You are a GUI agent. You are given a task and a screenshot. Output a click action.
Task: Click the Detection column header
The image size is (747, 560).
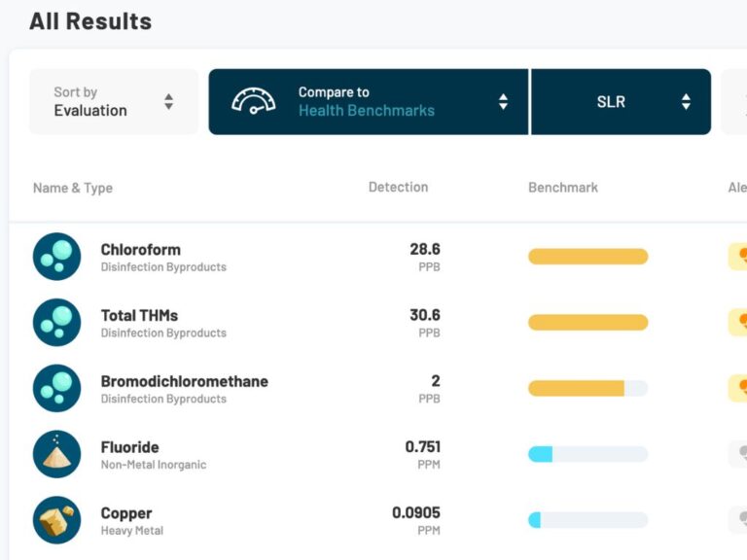pyautogui.click(x=398, y=187)
